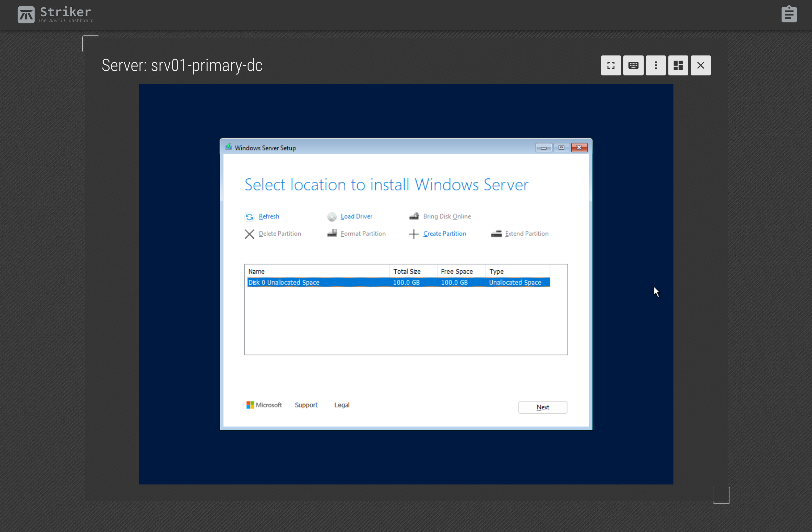
Task: Click the Windows Server Setup title icon
Action: tap(229, 147)
